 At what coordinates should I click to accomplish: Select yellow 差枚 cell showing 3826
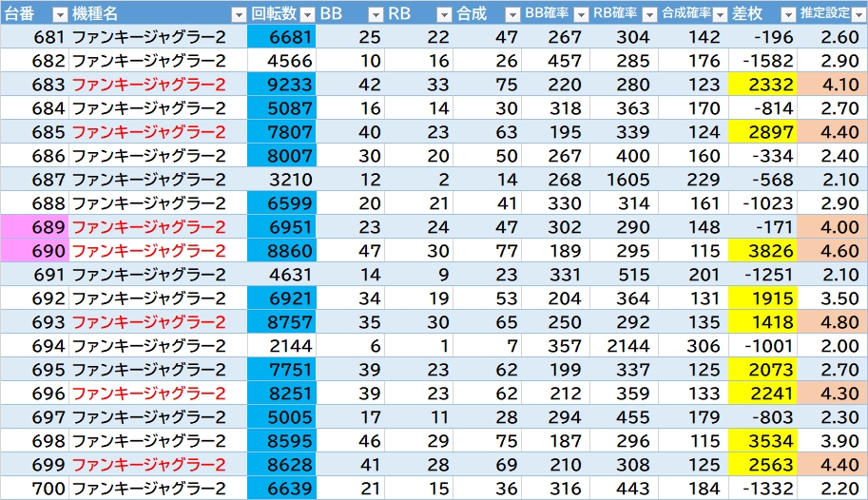pos(762,251)
